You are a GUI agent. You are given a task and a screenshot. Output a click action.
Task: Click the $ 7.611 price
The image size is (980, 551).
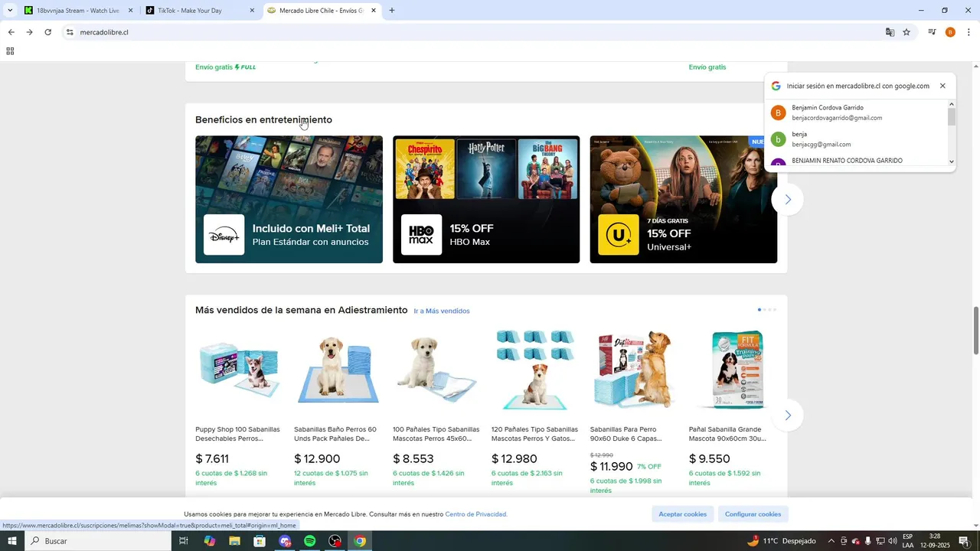(x=212, y=459)
